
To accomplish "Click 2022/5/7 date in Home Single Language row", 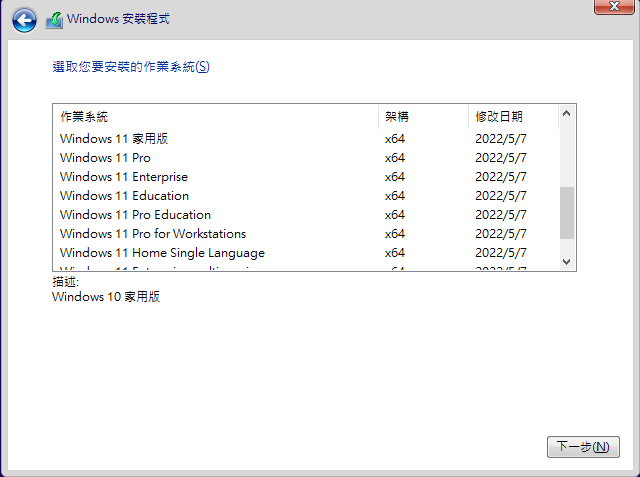I will (x=501, y=253).
